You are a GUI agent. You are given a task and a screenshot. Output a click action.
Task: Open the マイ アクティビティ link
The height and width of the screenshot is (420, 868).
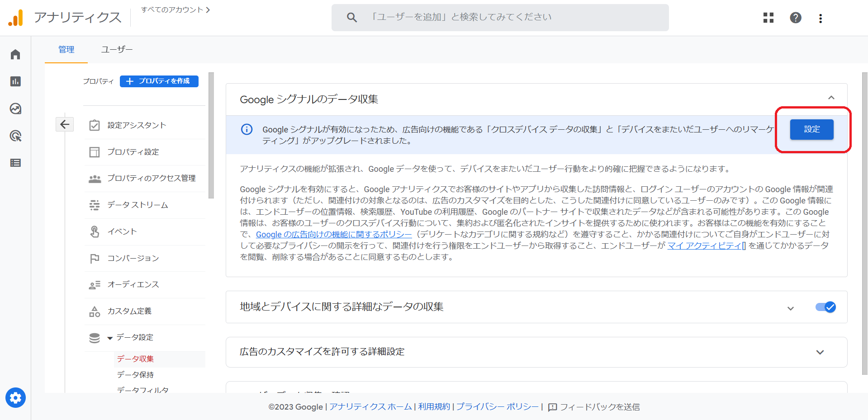click(x=707, y=245)
